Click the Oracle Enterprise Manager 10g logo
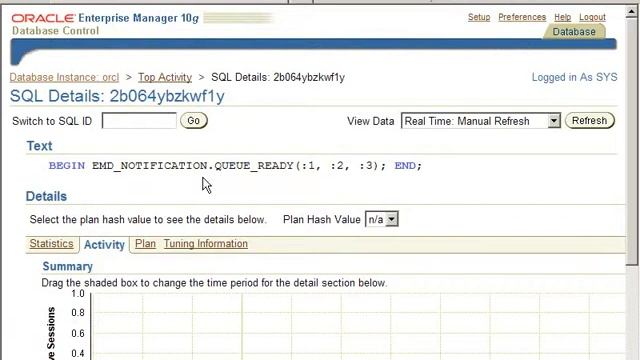Screen dimensions: 640x360 (x=105, y=18)
